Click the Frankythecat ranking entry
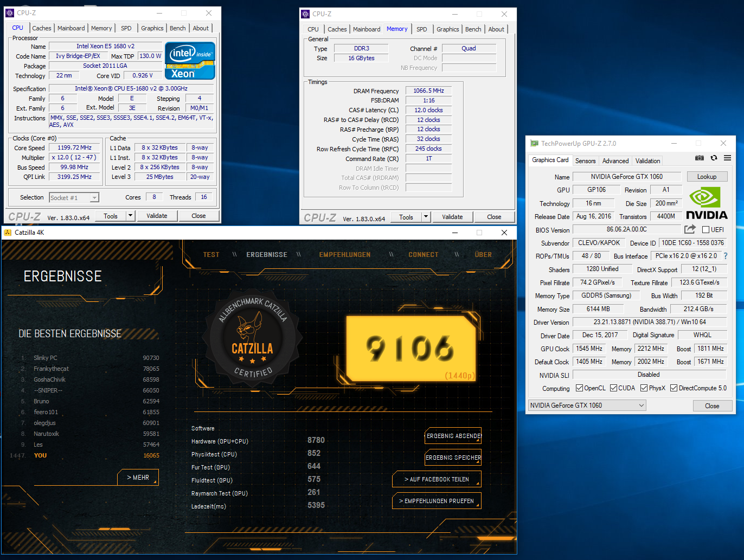 point(90,369)
